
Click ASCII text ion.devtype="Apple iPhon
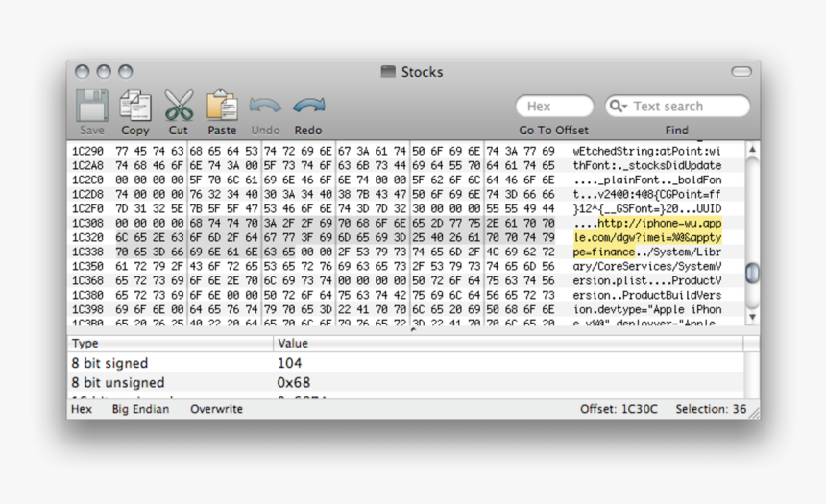point(647,310)
